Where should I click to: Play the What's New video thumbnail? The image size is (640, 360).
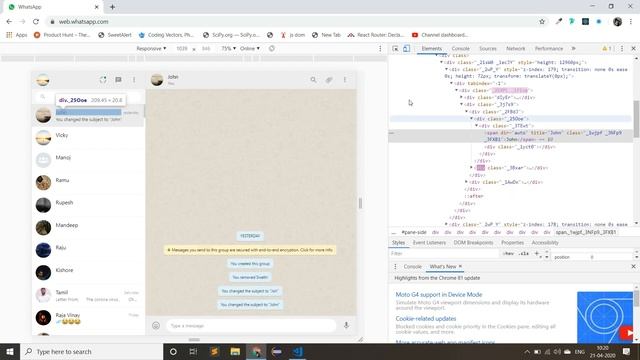(x=605, y=317)
